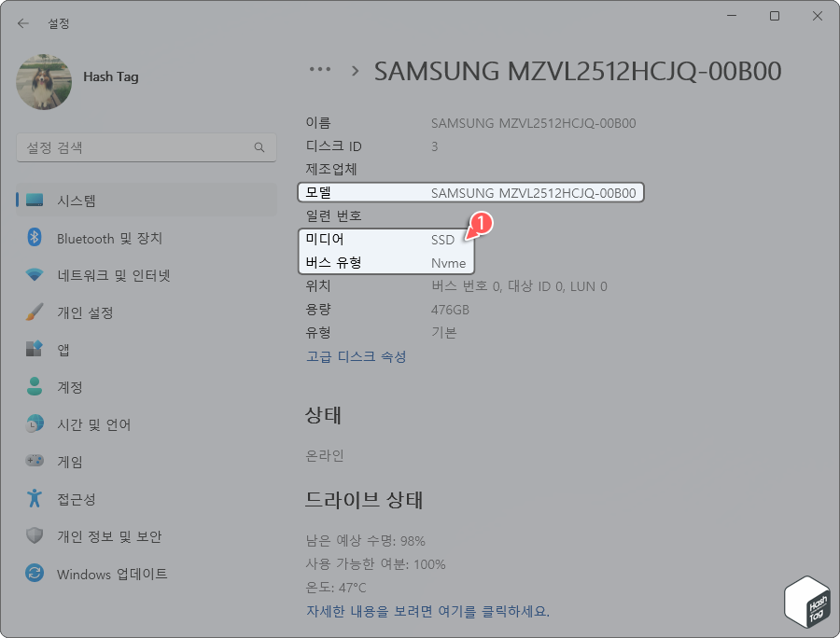This screenshot has width=840, height=638.
Task: Click the 온라인 status text
Action: click(325, 455)
